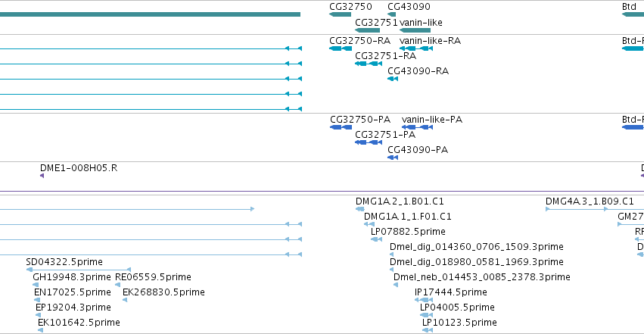
Task: Click the CG32751-PA protein feature
Action: point(369,142)
